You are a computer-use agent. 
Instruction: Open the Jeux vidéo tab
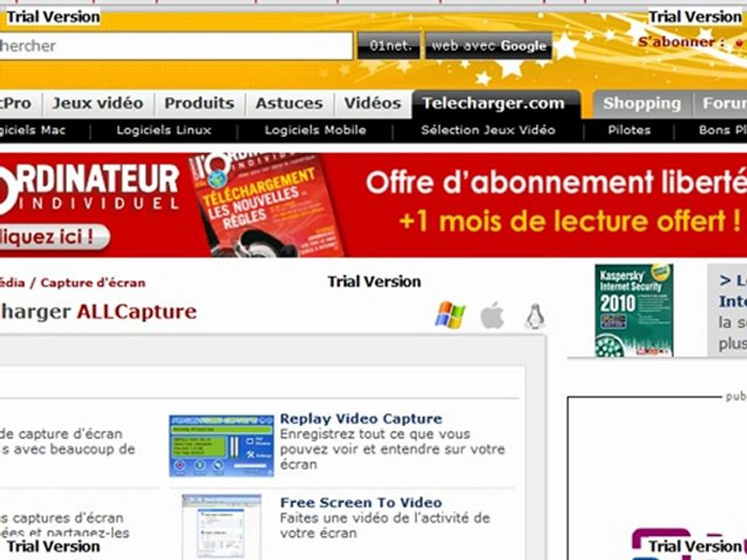click(98, 103)
